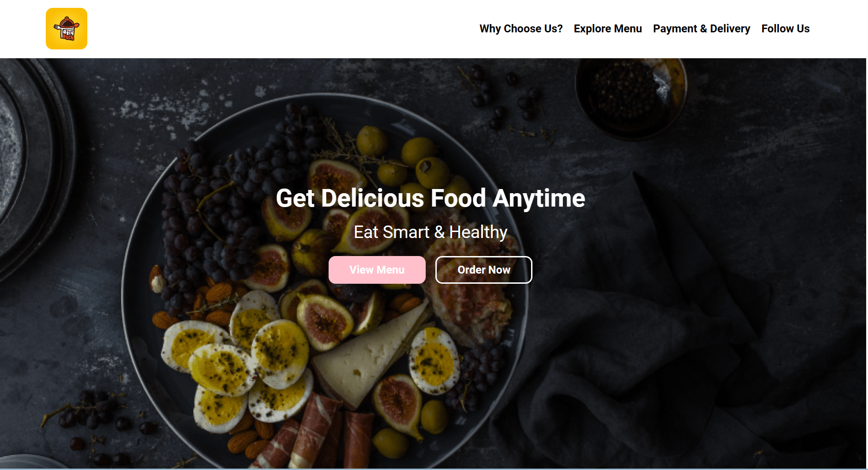Open the Why Choose Us? nav link
The width and height of the screenshot is (868, 470).
pos(521,29)
